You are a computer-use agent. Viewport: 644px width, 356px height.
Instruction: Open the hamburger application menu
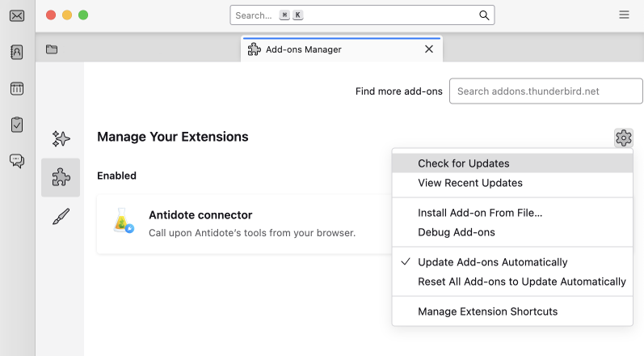pyautogui.click(x=624, y=15)
